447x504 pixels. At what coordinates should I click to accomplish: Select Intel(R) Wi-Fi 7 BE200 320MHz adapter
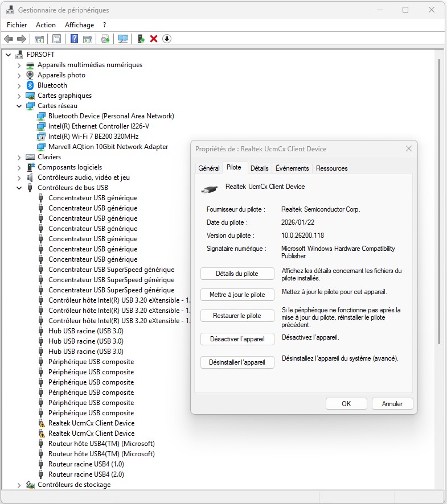(x=93, y=137)
